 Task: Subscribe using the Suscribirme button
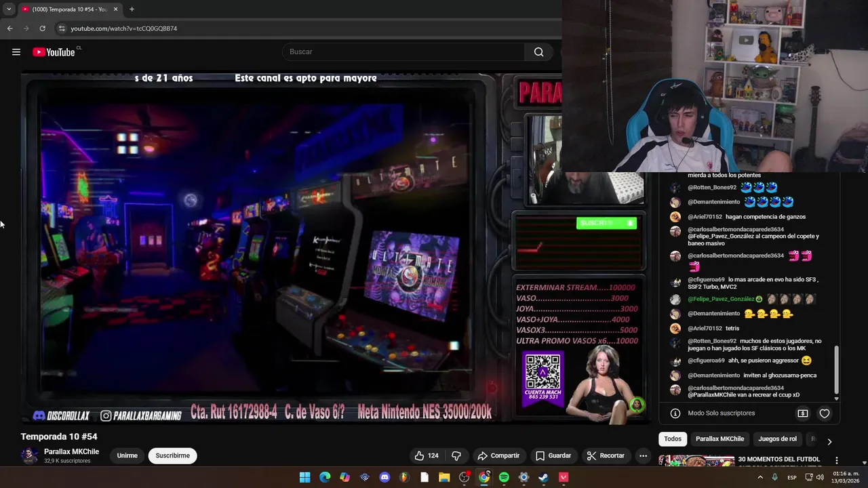tap(173, 455)
